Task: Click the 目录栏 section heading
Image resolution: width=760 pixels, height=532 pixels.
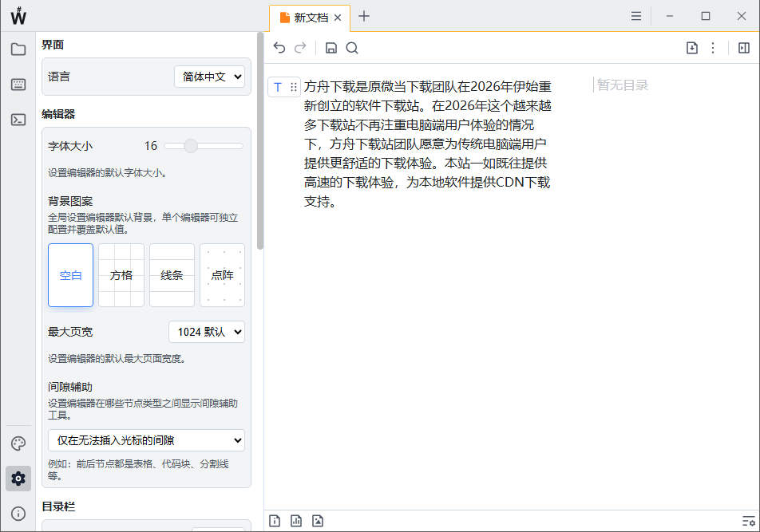Action: tap(58, 506)
